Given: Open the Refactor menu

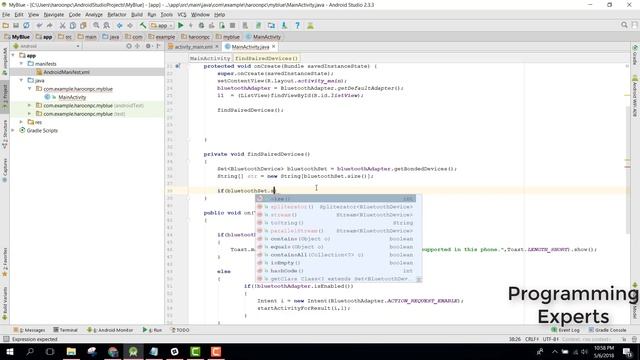Looking at the screenshot, I should coord(117,15).
